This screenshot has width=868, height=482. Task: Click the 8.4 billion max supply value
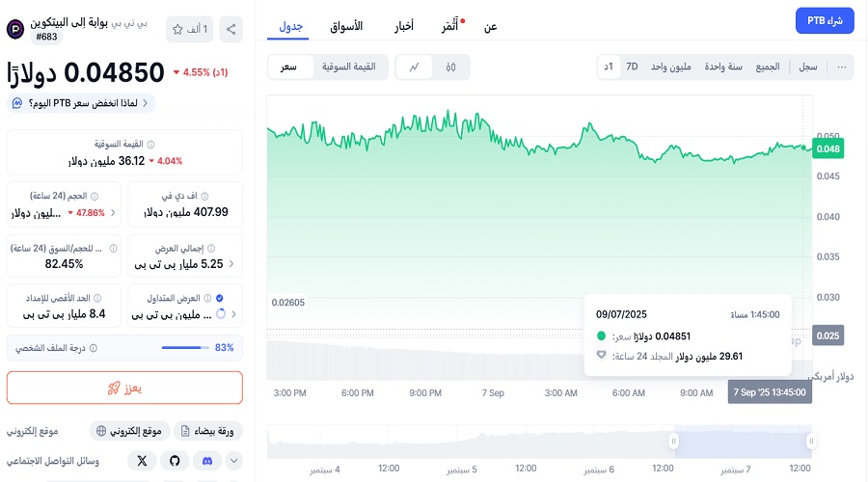coord(65,313)
